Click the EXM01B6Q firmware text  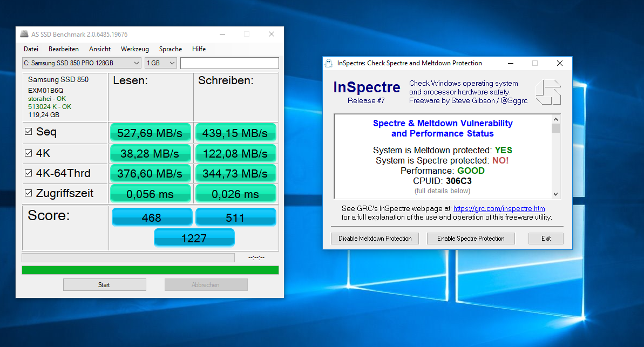click(45, 90)
